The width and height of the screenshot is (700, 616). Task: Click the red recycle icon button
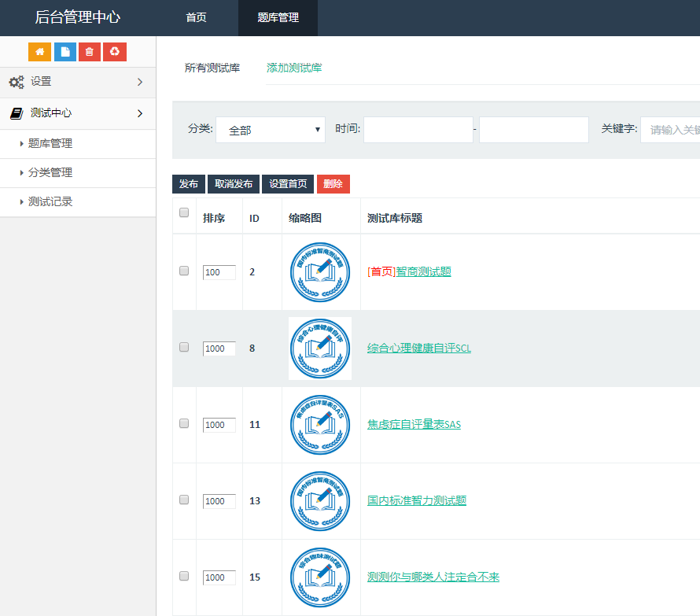click(x=115, y=52)
